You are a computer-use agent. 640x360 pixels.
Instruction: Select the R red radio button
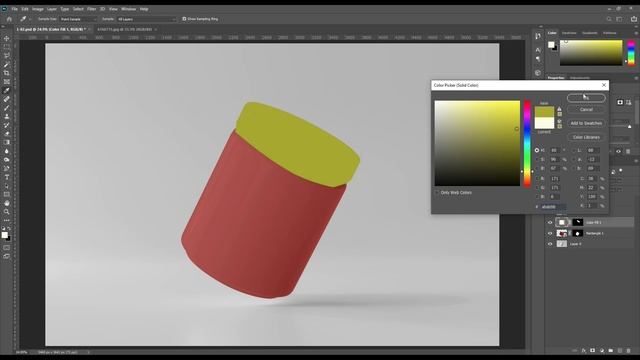[537, 178]
